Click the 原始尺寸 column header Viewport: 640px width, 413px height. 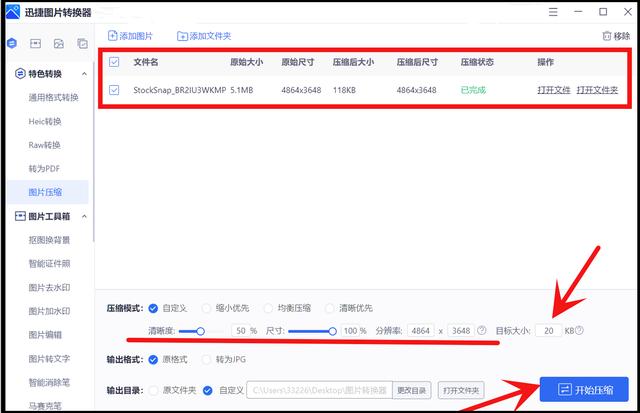(x=298, y=62)
